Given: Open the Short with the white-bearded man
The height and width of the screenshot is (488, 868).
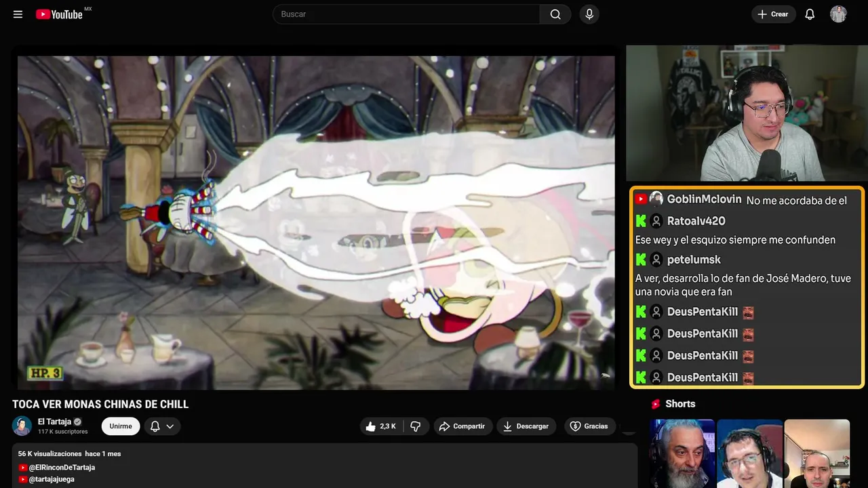Looking at the screenshot, I should pos(682,453).
